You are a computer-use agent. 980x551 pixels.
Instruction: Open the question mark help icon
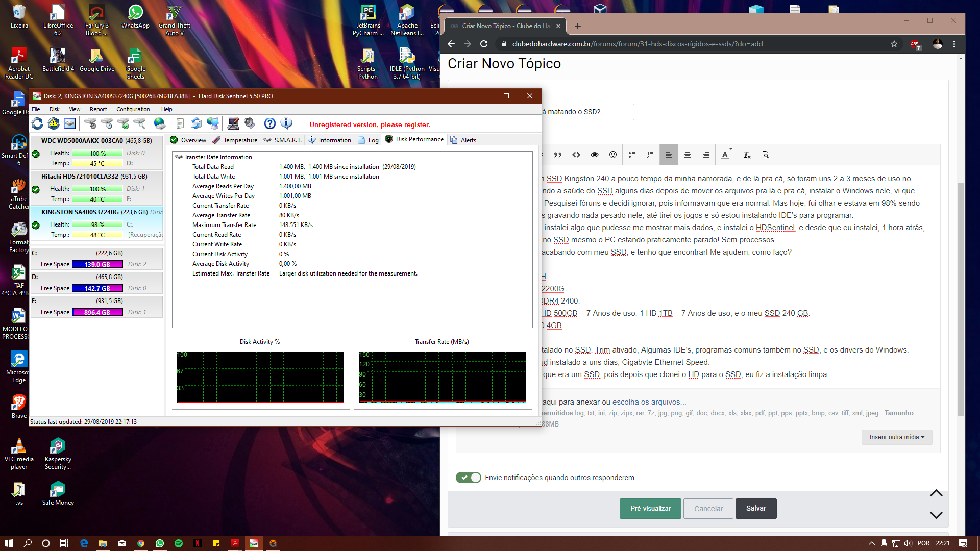tap(270, 123)
